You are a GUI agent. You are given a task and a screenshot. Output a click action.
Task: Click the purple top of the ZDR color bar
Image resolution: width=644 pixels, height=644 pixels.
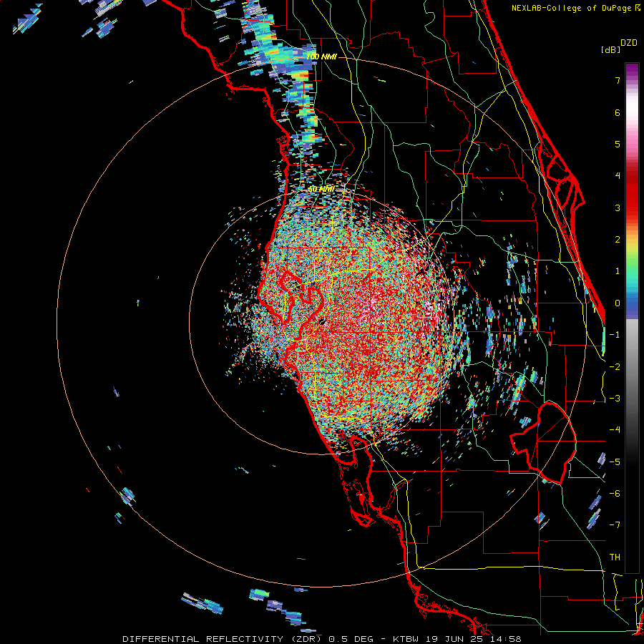(632, 69)
